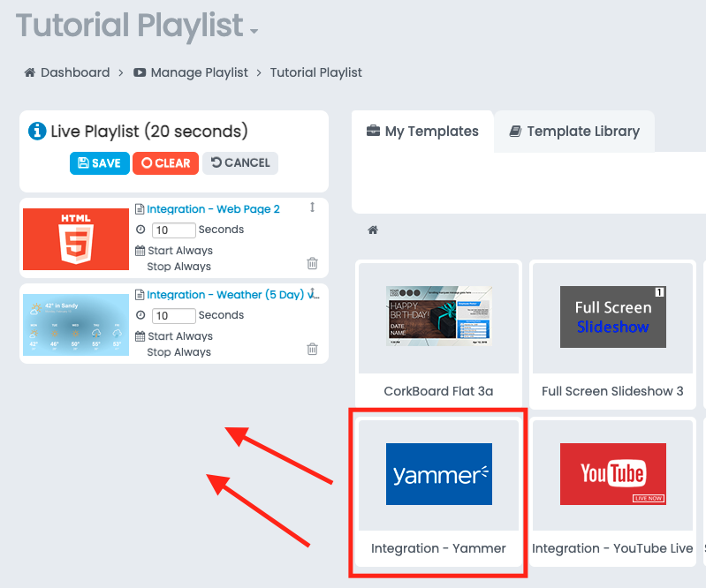Viewport: 706px width, 588px height.
Task: Edit seconds field for Weather item
Action: (174, 316)
